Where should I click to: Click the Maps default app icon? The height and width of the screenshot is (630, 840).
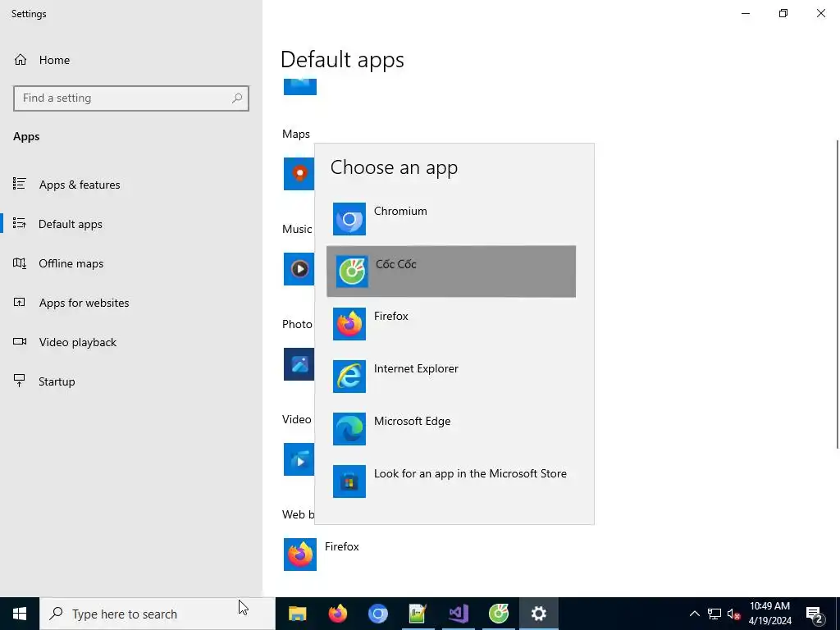click(299, 174)
